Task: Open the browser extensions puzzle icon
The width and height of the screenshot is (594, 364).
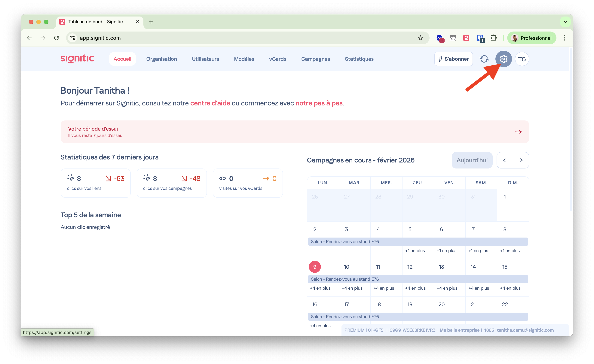Action: click(493, 38)
